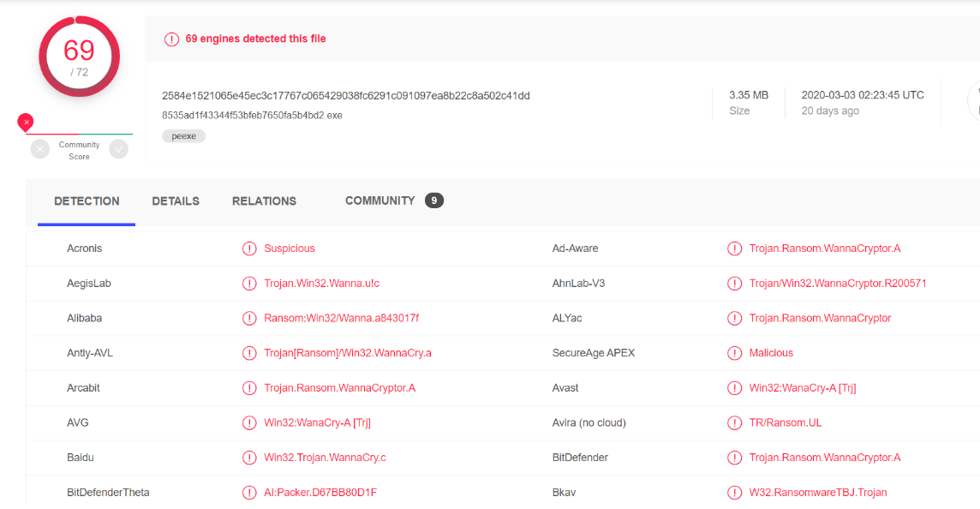980x509 pixels.
Task: Switch to the DETAILS tab
Action: [x=176, y=201]
